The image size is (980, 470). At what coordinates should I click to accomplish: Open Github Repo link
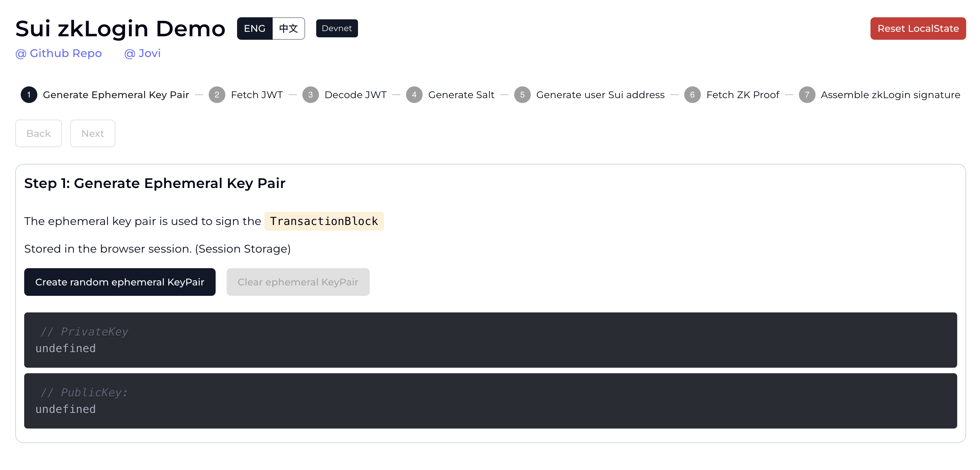pyautogui.click(x=58, y=53)
